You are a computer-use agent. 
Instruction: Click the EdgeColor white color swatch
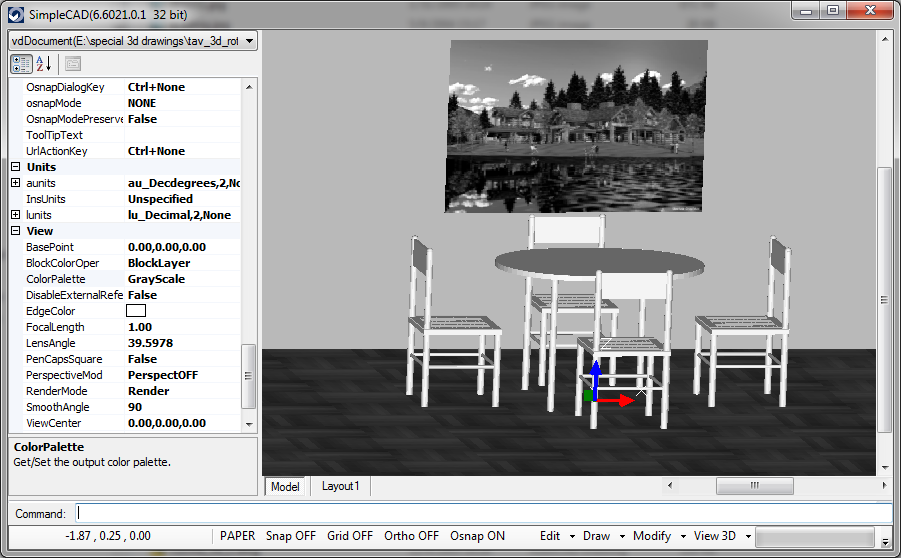coord(137,311)
